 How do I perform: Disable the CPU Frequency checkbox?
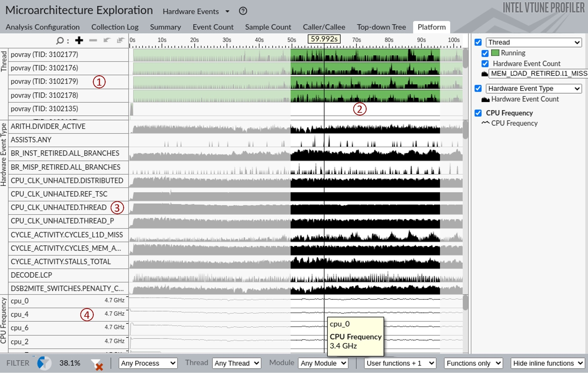click(478, 113)
